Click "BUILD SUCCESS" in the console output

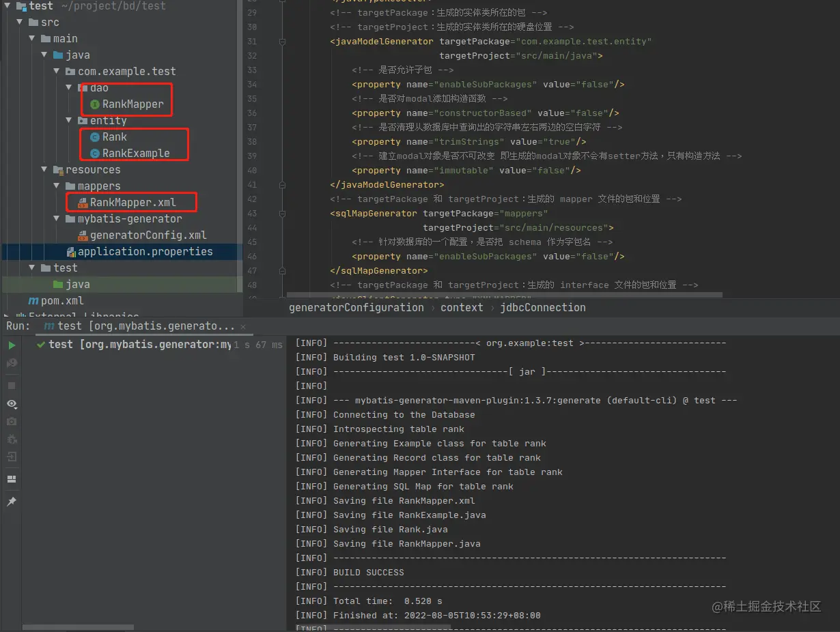click(369, 572)
